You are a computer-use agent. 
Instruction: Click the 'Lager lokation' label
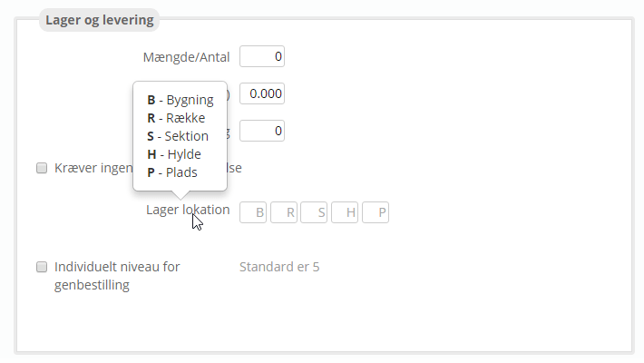pyautogui.click(x=188, y=210)
